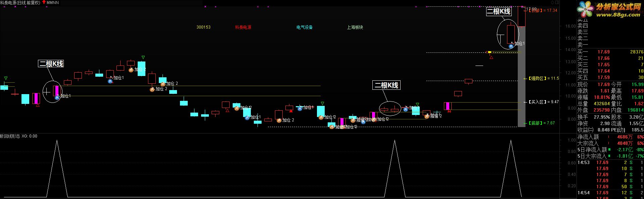Click the 0.60 indicator axis label
Viewport: 644px width, 199px height.
click(x=571, y=163)
